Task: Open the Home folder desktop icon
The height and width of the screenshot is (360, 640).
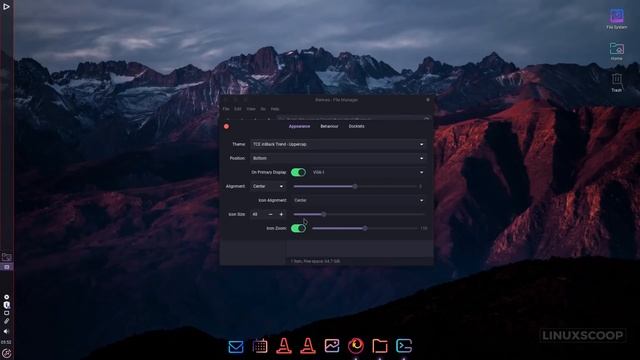Action: coord(617,51)
